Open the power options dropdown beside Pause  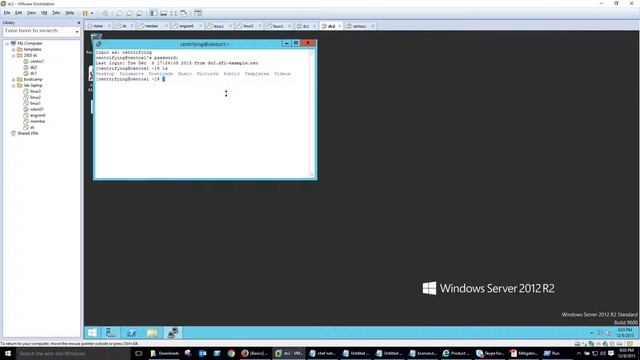pos(92,13)
